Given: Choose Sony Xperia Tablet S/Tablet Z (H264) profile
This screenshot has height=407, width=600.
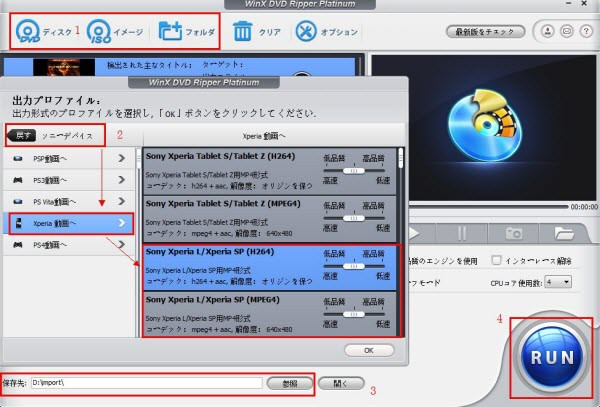Looking at the screenshot, I should tap(270, 171).
